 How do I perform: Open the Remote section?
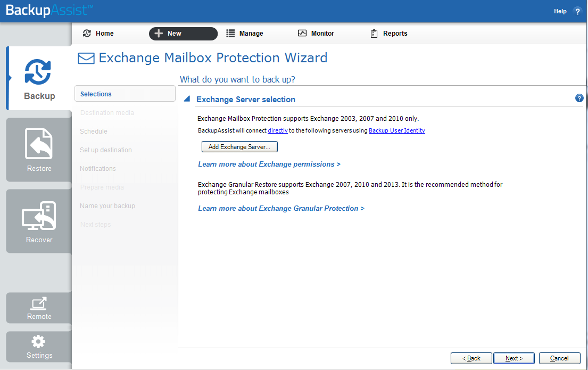coord(39,308)
